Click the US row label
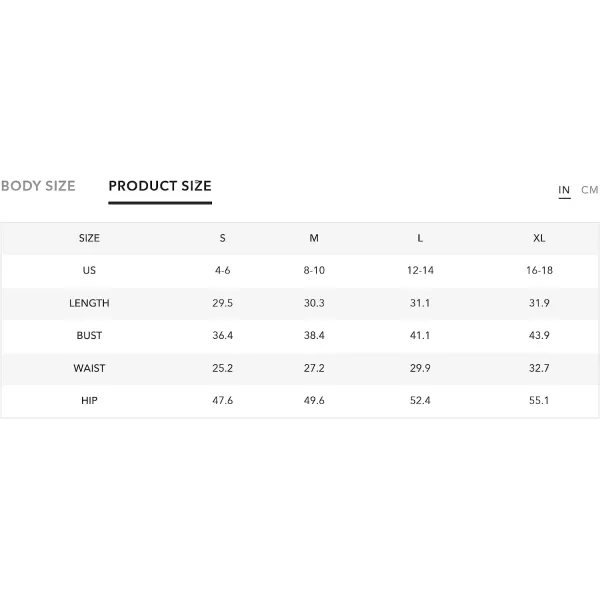 [89, 270]
